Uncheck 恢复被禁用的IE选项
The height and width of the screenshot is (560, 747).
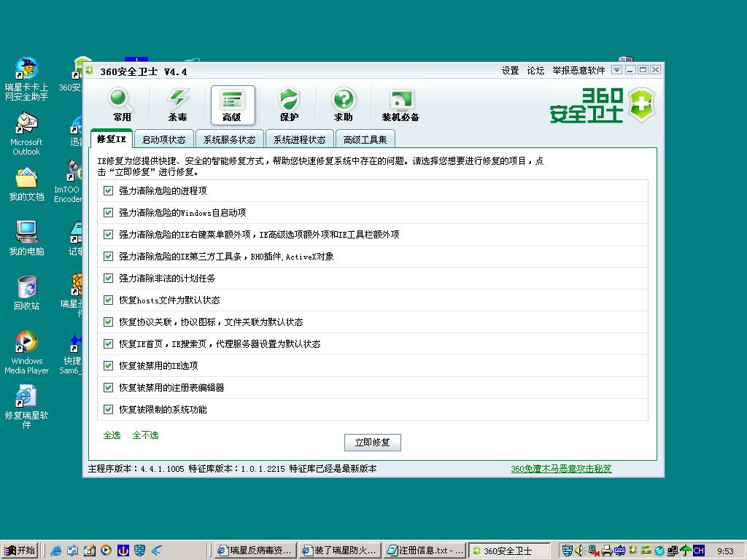point(108,366)
